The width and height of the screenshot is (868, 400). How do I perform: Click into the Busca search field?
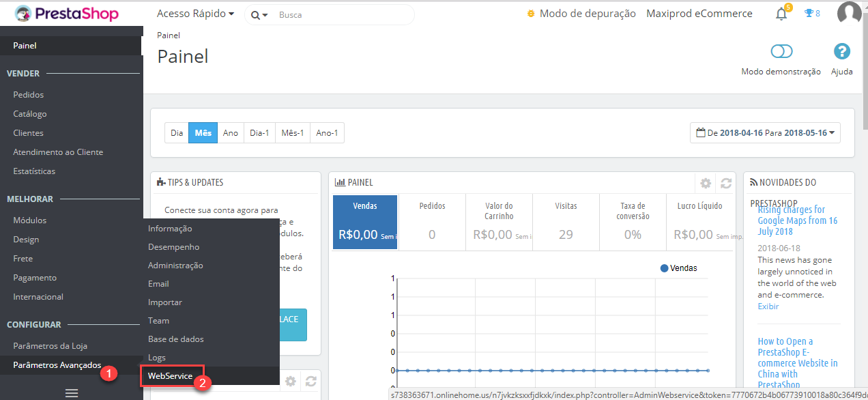pos(341,14)
